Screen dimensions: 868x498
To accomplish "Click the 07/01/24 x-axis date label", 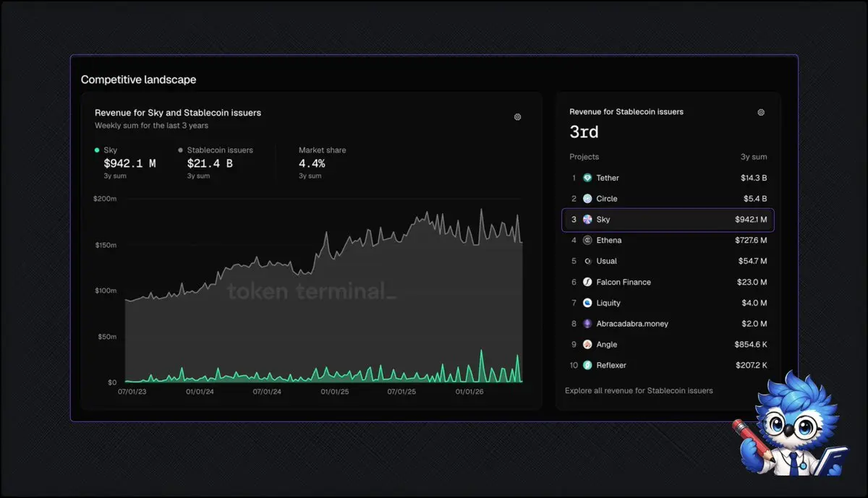I will coord(267,392).
